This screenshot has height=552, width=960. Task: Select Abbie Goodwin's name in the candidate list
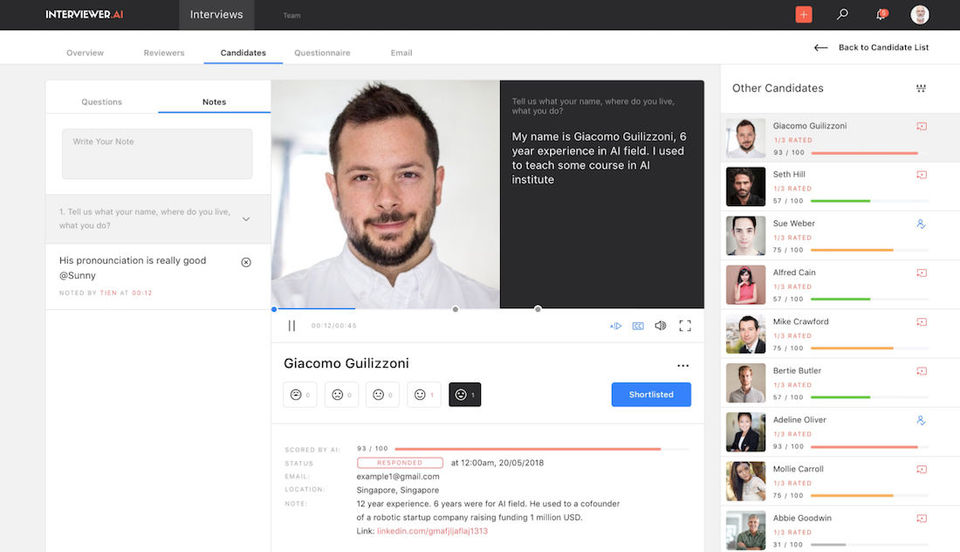point(802,518)
